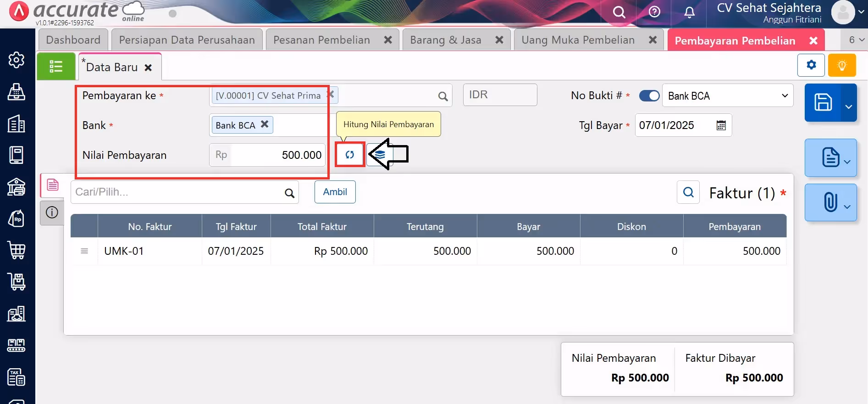This screenshot has height=404, width=868.
Task: Click search icon in Cari/Pilih field
Action: click(289, 193)
